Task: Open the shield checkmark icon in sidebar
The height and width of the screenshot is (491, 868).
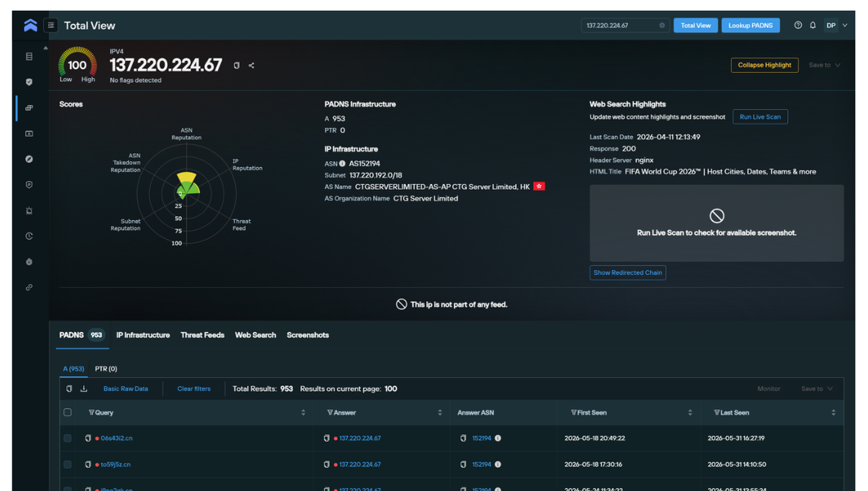Action: coord(29,82)
